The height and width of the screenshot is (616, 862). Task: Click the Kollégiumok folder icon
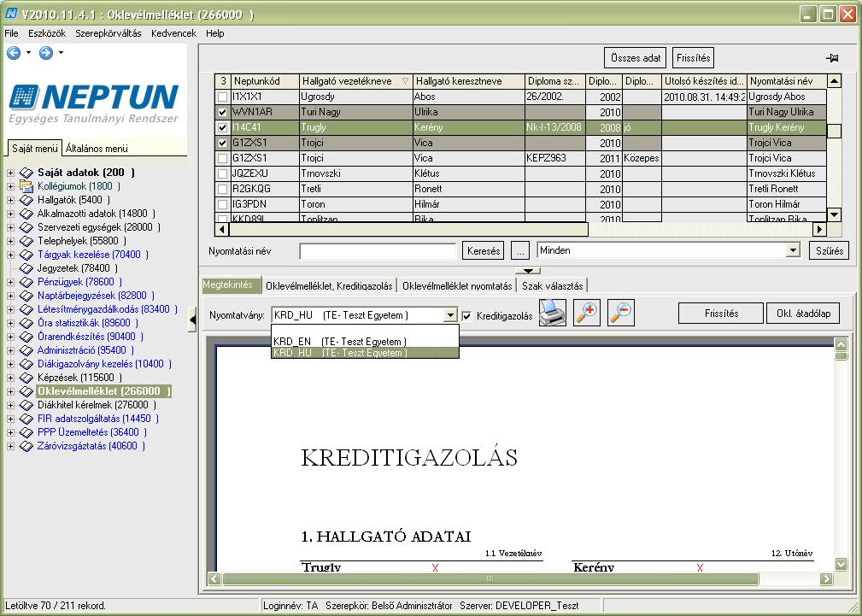point(26,186)
